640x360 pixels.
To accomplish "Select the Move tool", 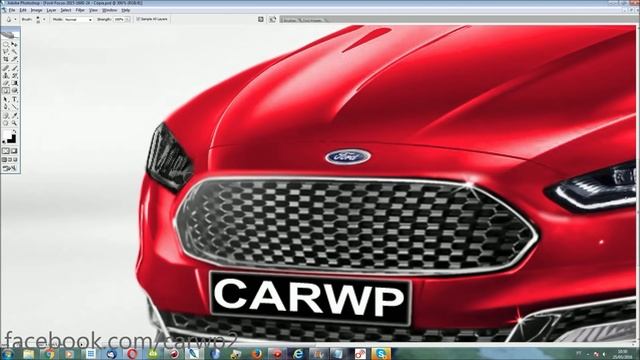I will pyautogui.click(x=15, y=44).
